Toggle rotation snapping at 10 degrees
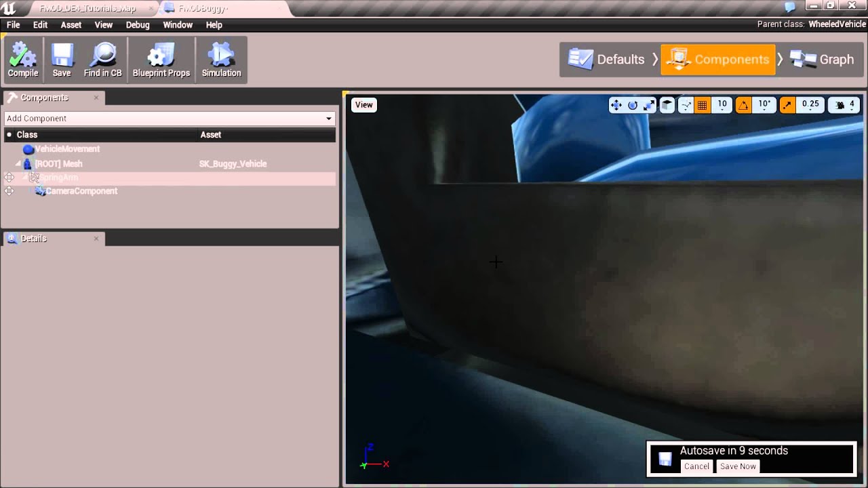Screen dimensions: 868x488 (x=744, y=105)
